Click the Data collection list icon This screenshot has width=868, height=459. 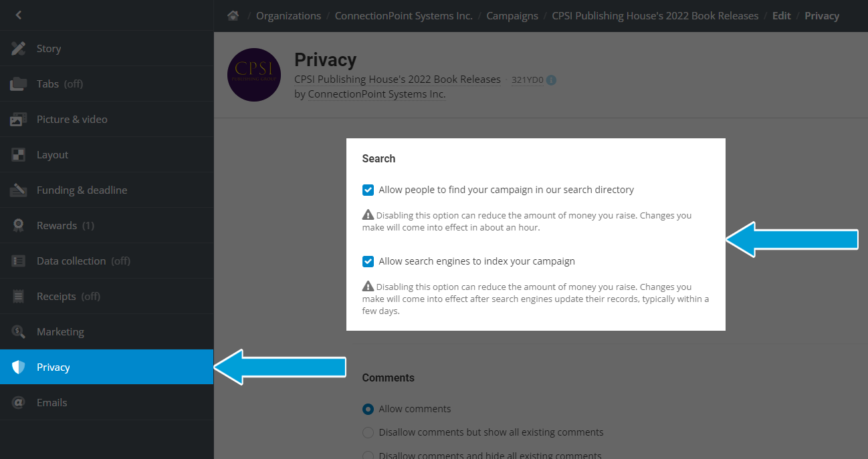(x=18, y=261)
